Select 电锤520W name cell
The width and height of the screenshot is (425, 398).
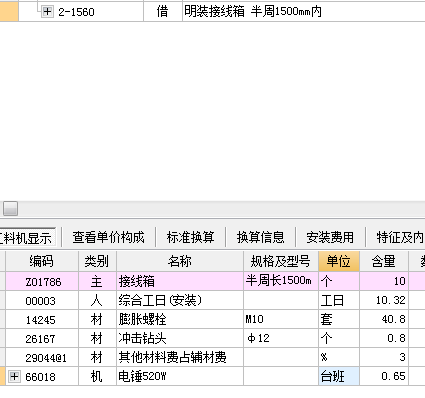click(180, 376)
